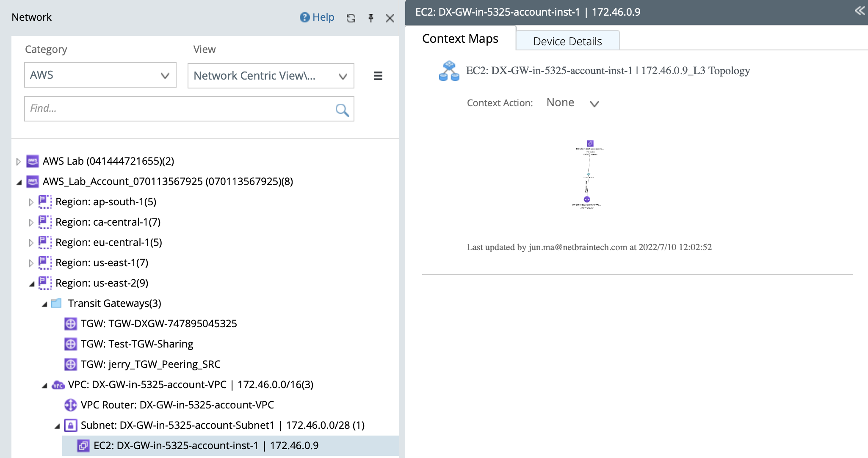Open the Network Centric View dropdown
This screenshot has height=458, width=868.
(x=271, y=76)
